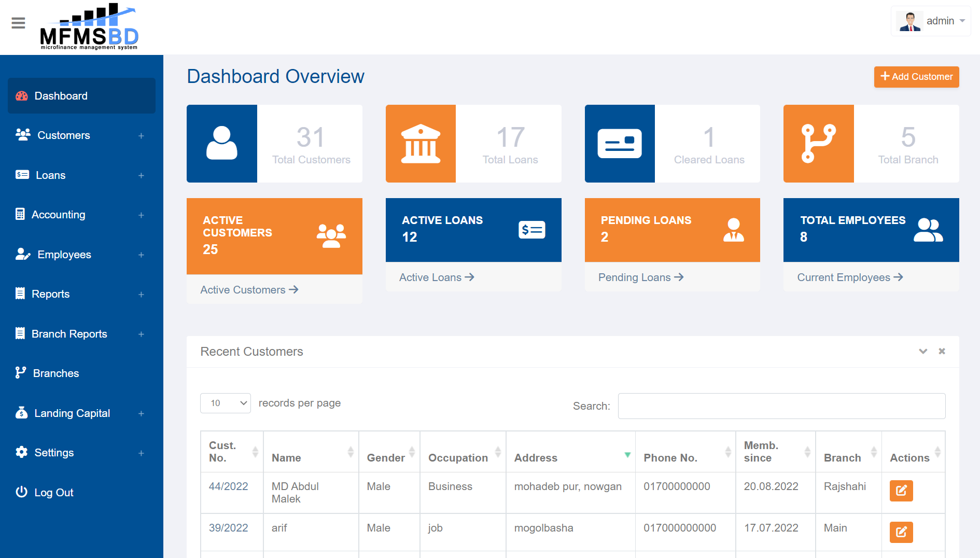The width and height of the screenshot is (980, 558).
Task: Sort table by Cust. No. column
Action: 232,452
